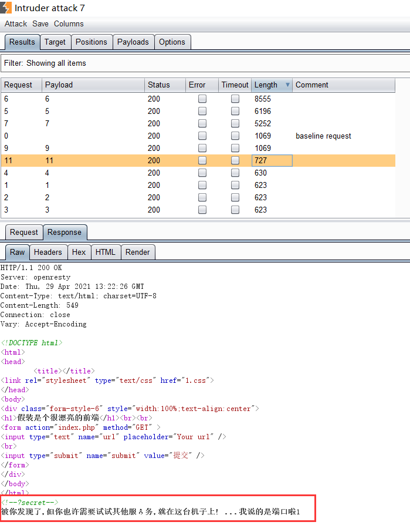Toggle Error checkbox for request 9

tap(202, 148)
